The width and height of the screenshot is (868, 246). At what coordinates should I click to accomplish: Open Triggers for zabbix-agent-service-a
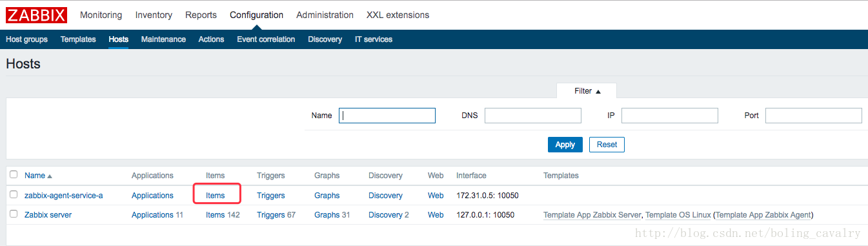(x=271, y=196)
